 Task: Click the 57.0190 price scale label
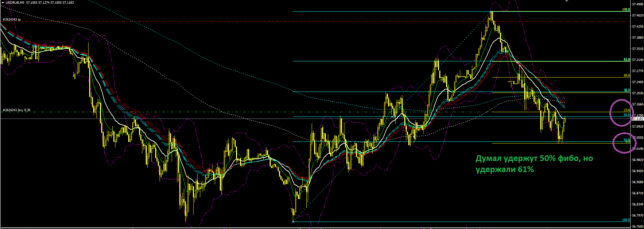(x=638, y=149)
